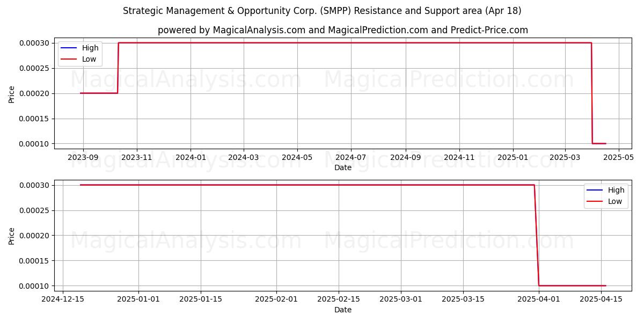This screenshot has width=644, height=322.
Task: Click the 2024-11 x-axis tick label
Action: pos(459,158)
